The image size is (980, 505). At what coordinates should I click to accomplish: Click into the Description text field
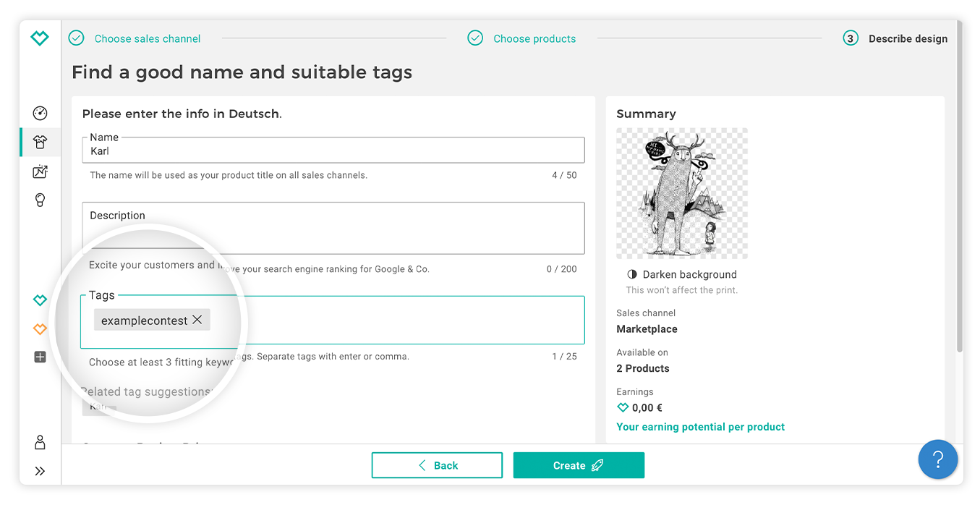[x=333, y=228]
